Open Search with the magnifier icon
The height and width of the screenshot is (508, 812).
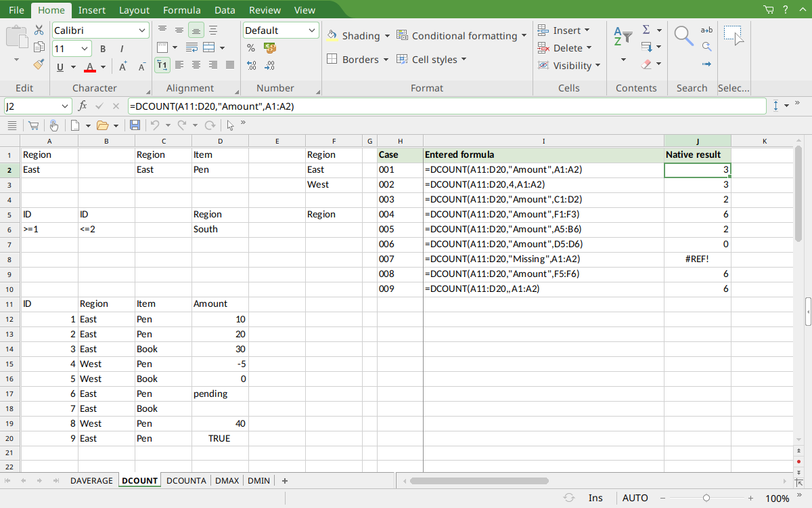pyautogui.click(x=684, y=36)
